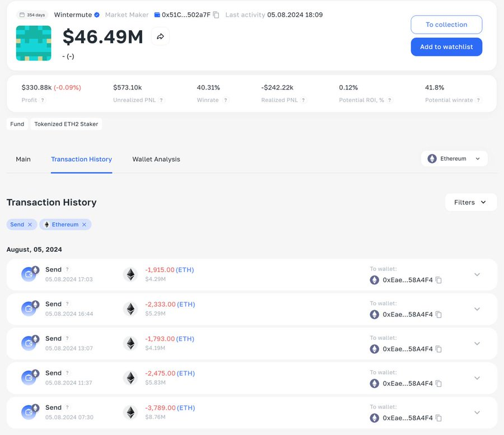Expand the -1,915.00 ETH transaction row
The image size is (504, 435).
tap(477, 275)
